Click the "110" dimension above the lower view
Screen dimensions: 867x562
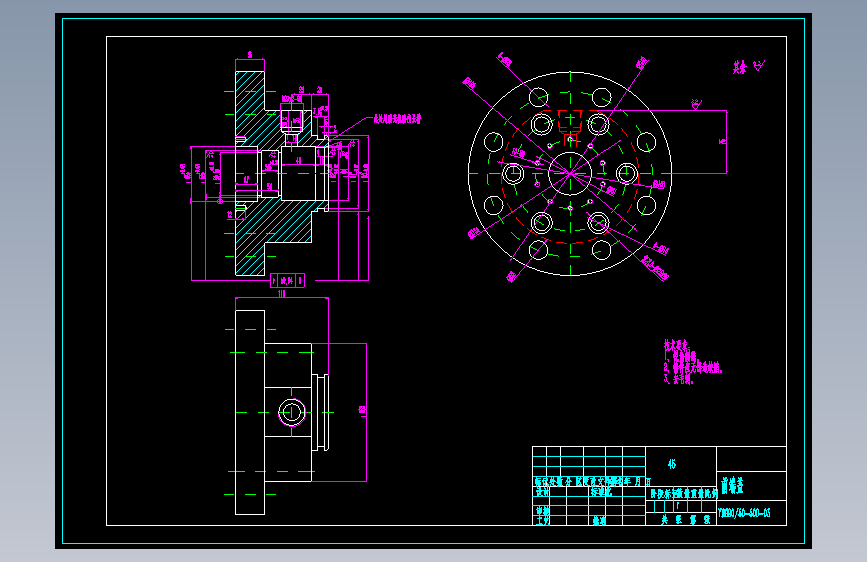pyautogui.click(x=282, y=294)
